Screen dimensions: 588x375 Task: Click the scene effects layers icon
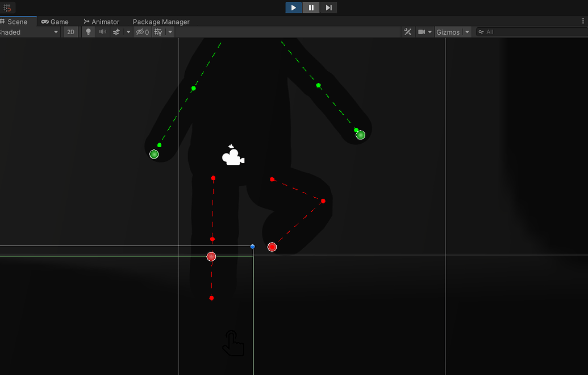point(116,32)
